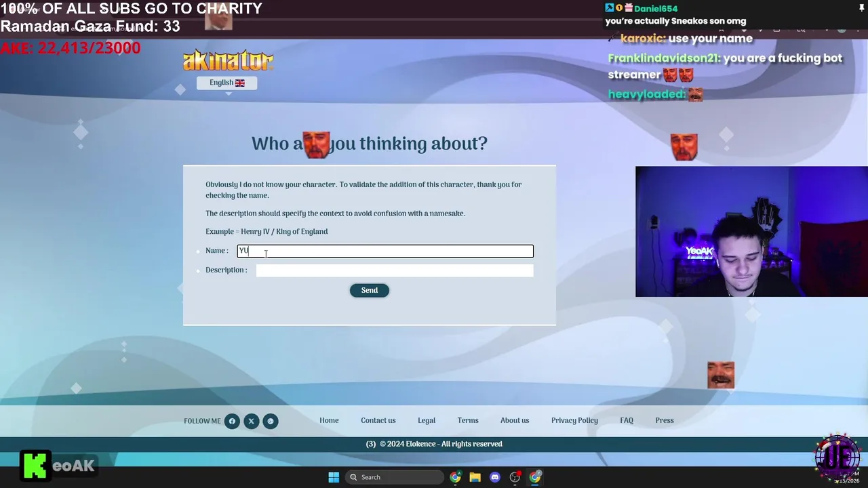Open File Explorer from the taskbar
Screen dimensions: 868x488
coord(475,477)
